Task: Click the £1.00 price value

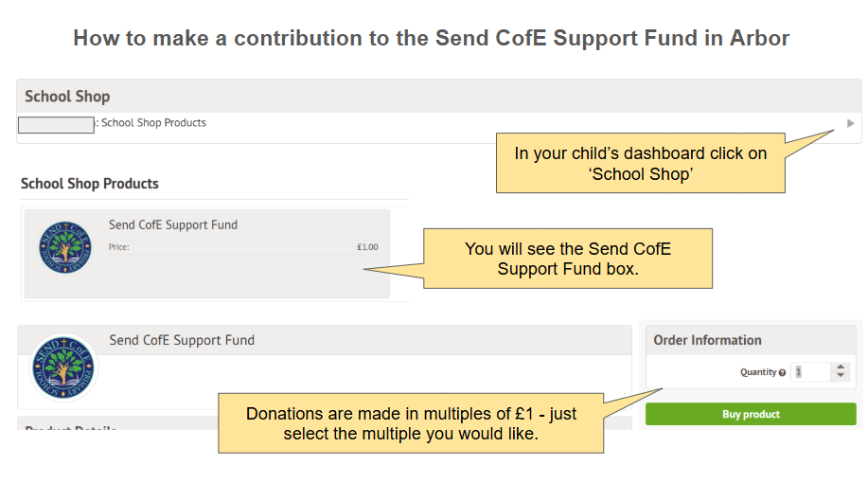Action: [367, 247]
